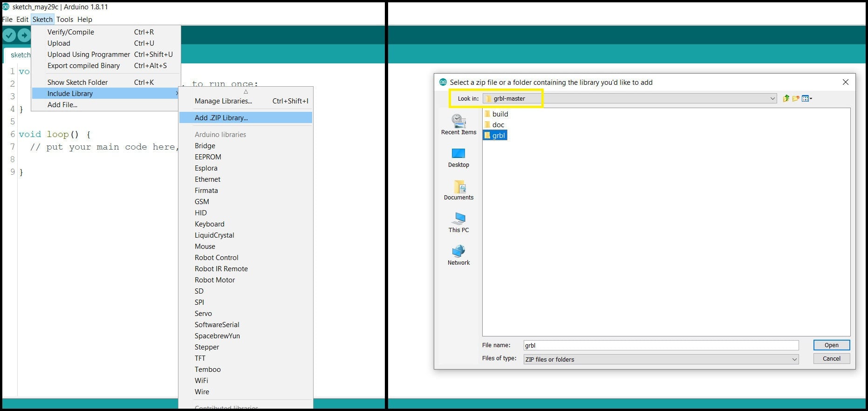Include the HID library

click(246, 212)
